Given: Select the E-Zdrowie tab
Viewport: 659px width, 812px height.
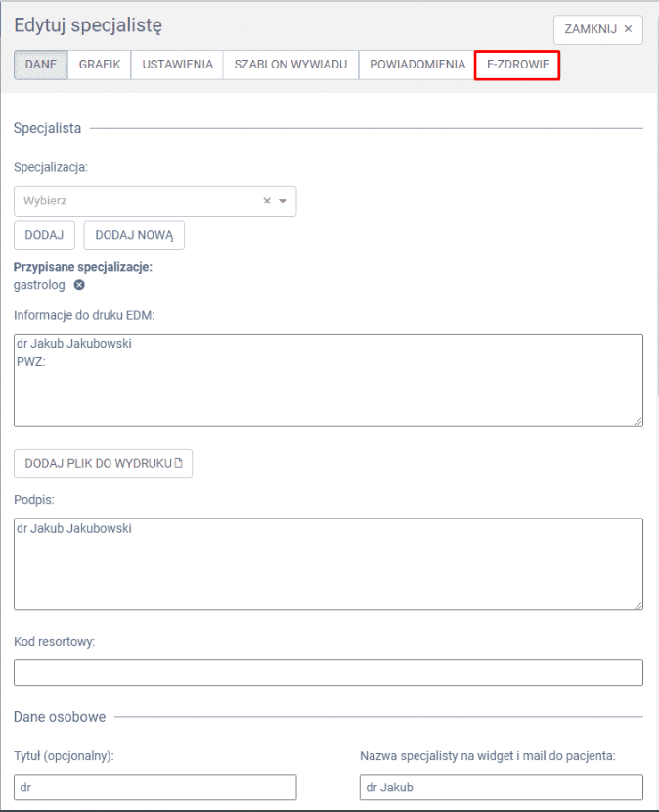Looking at the screenshot, I should pyautogui.click(x=517, y=65).
